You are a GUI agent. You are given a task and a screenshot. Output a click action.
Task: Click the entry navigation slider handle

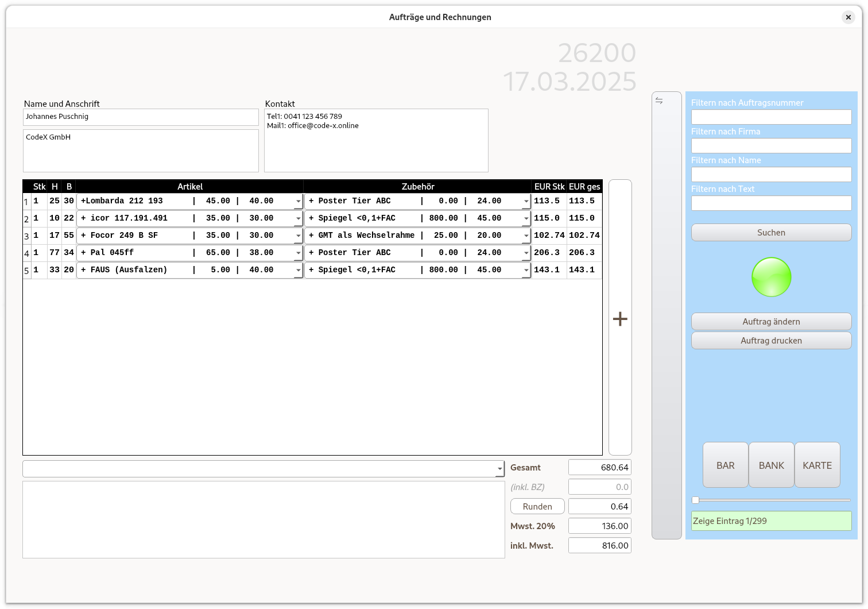(695, 500)
